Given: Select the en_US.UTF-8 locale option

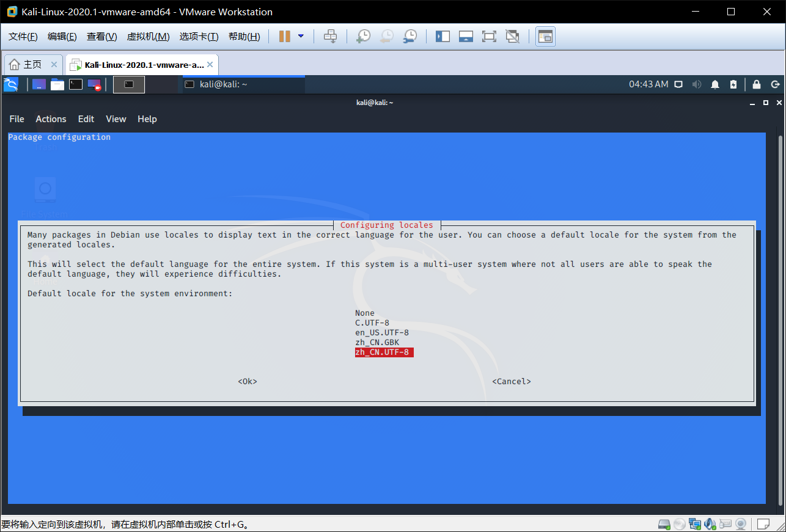Looking at the screenshot, I should pyautogui.click(x=382, y=333).
